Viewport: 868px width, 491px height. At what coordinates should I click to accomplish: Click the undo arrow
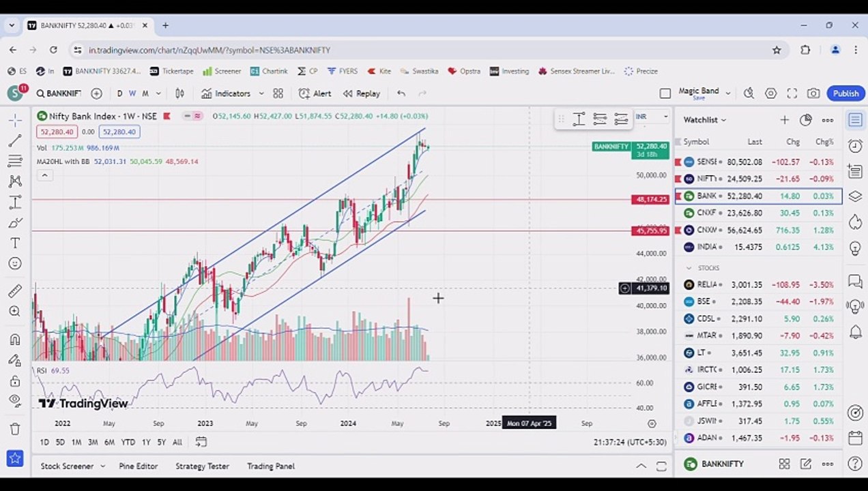pyautogui.click(x=401, y=93)
